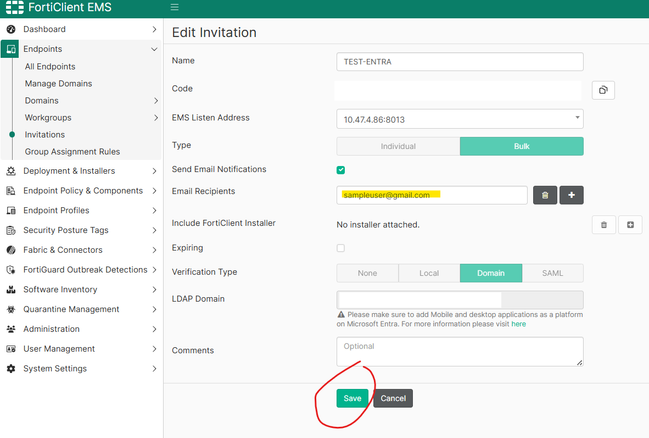The width and height of the screenshot is (649, 438).
Task: Attach a FortiClient installer with the plus icon
Action: (630, 225)
